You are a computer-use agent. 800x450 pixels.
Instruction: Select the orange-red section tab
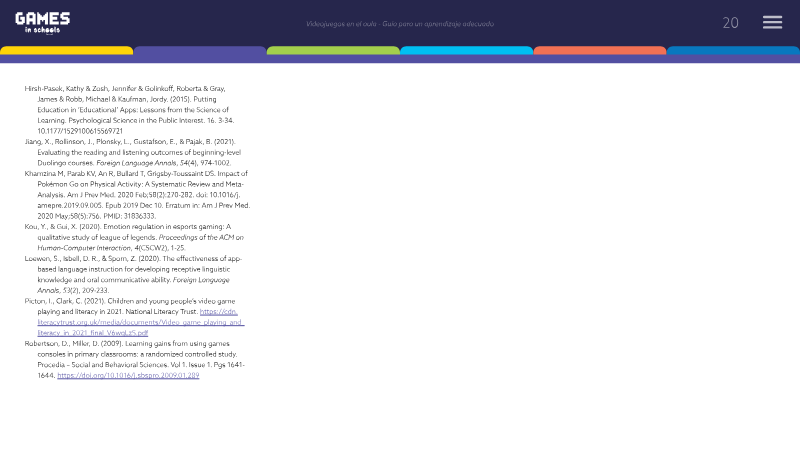[x=599, y=50]
